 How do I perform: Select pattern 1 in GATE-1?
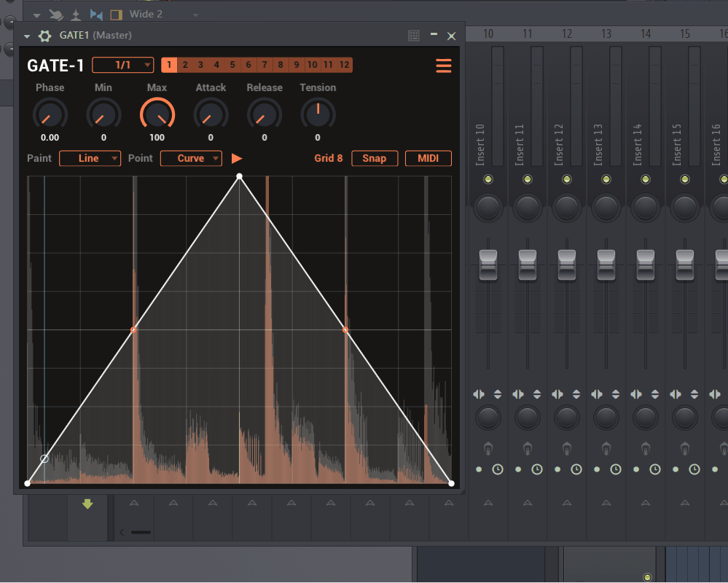point(169,65)
